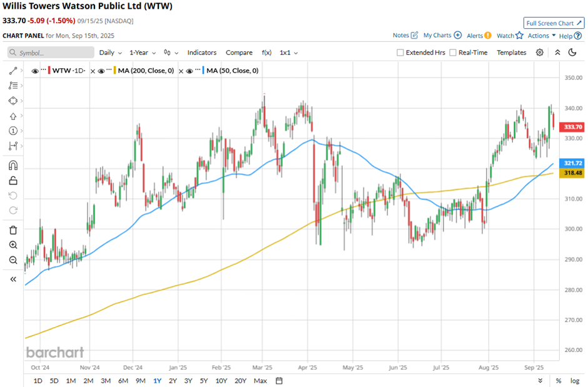588x387 pixels.
Task: Remove the MA 200 indicator
Action: (93, 71)
